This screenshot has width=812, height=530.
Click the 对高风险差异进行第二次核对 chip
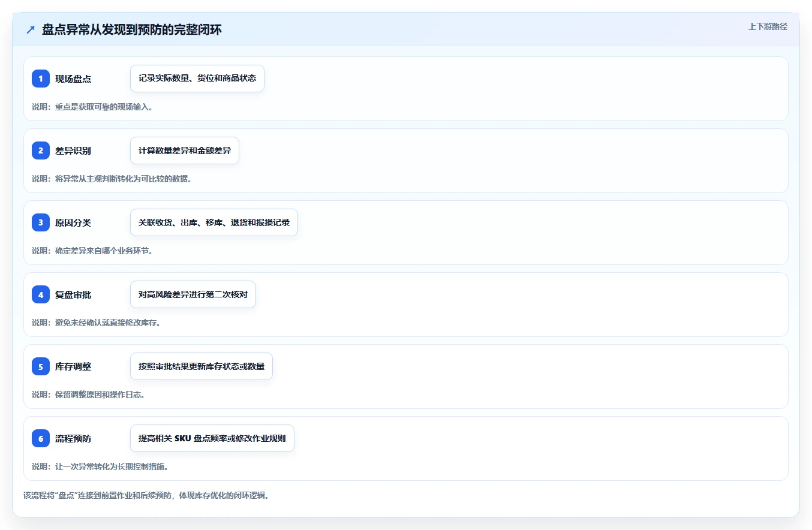(193, 294)
